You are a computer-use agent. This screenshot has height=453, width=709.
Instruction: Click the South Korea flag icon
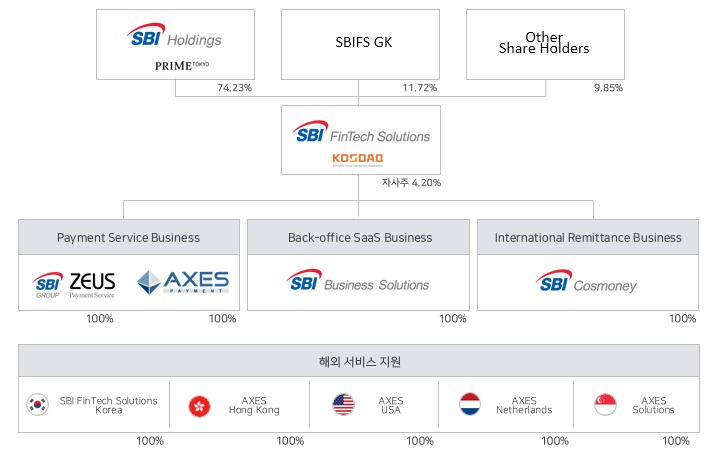pyautogui.click(x=37, y=405)
